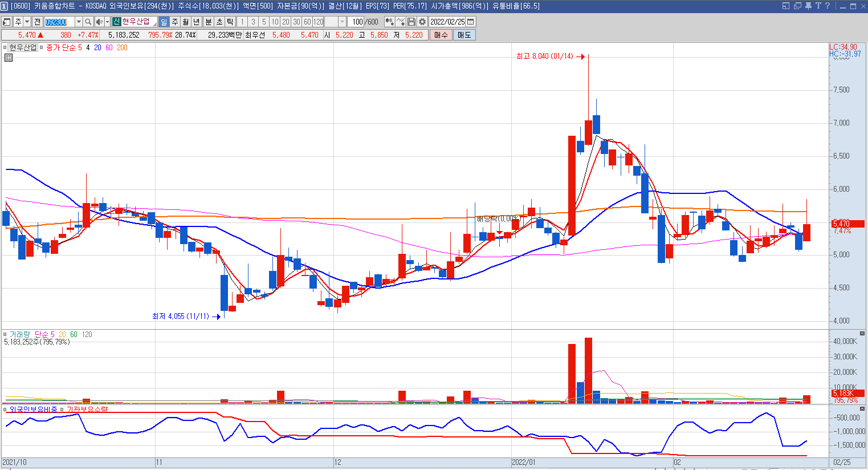Edit the bar count 100 input
The image size is (868, 470).
pyautogui.click(x=356, y=22)
